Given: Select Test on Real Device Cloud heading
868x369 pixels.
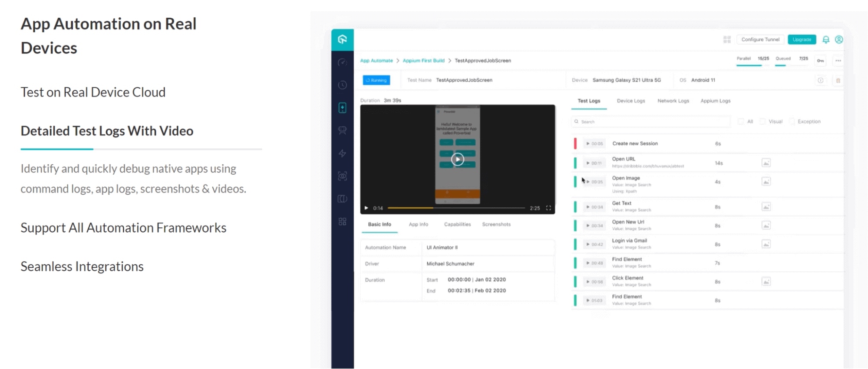Looking at the screenshot, I should 93,92.
